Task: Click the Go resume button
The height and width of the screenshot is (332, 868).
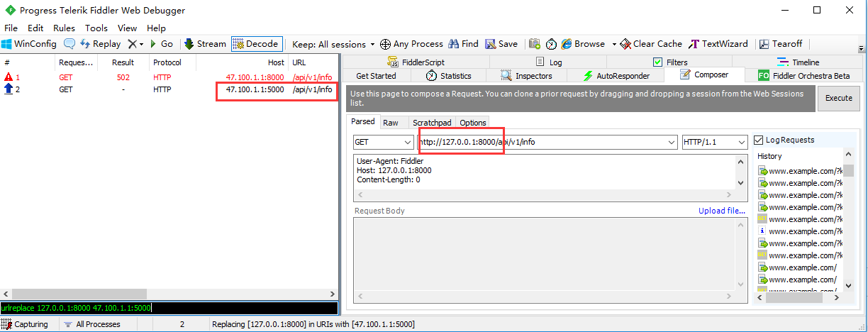Action: (x=162, y=44)
